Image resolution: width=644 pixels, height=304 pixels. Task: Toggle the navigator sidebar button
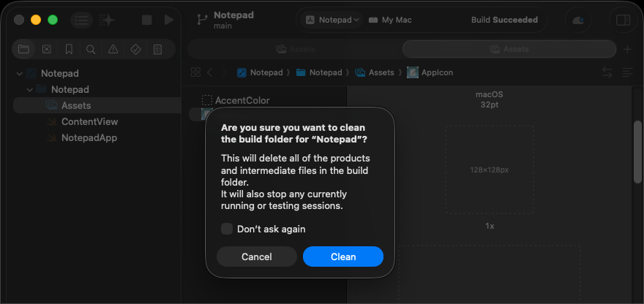(x=82, y=20)
